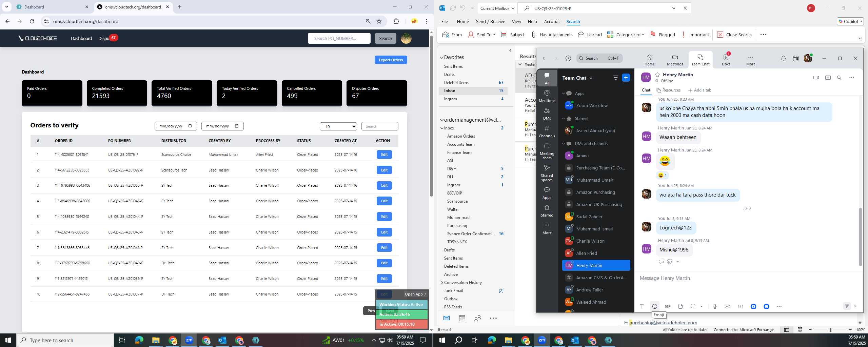This screenshot has width=868, height=347.
Task: Click the first date filter field
Action: (x=176, y=126)
